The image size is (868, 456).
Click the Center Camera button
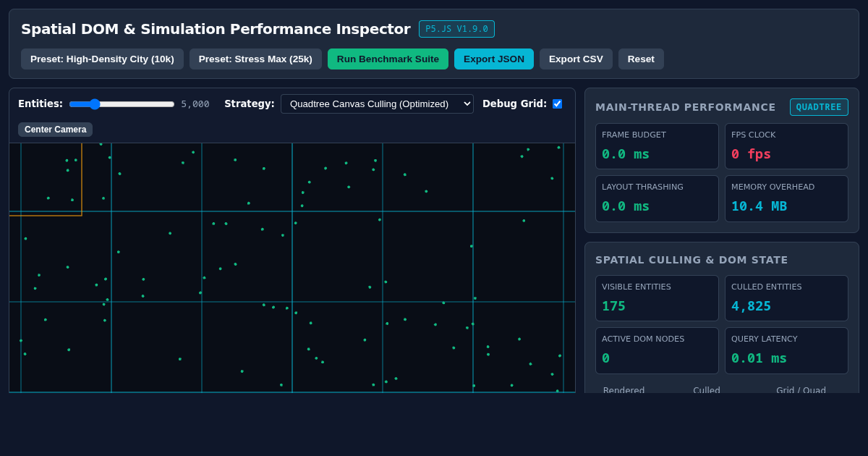pyautogui.click(x=55, y=130)
